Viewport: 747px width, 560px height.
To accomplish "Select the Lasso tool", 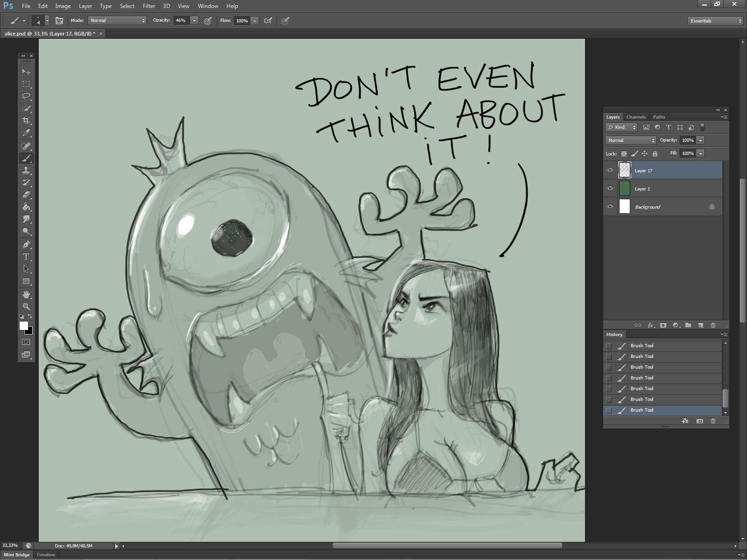I will click(x=26, y=96).
